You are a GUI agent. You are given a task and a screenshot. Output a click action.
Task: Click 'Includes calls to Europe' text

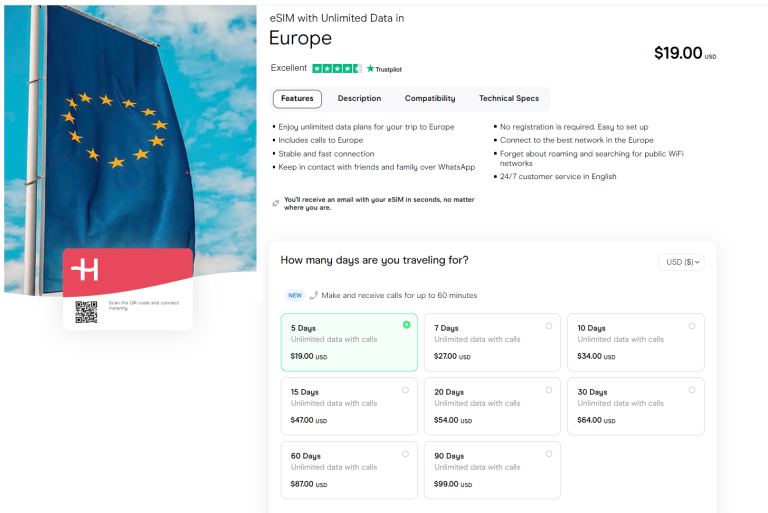321,140
